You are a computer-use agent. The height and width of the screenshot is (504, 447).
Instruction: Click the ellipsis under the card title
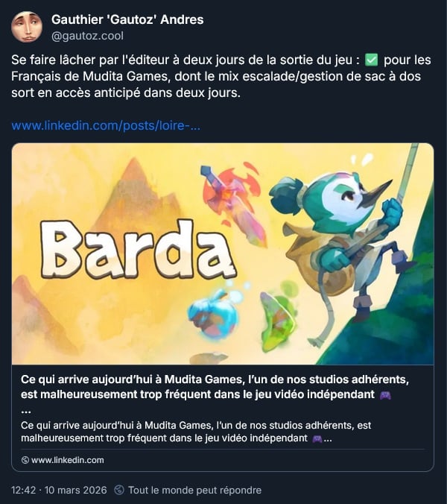click(26, 411)
